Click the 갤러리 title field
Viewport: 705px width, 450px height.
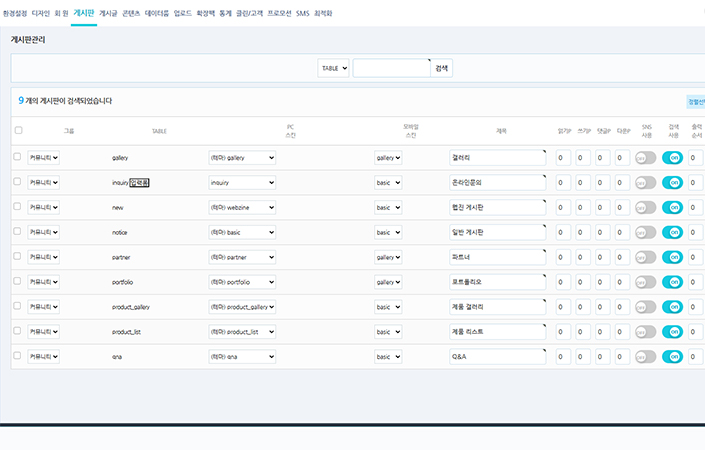[x=497, y=158]
